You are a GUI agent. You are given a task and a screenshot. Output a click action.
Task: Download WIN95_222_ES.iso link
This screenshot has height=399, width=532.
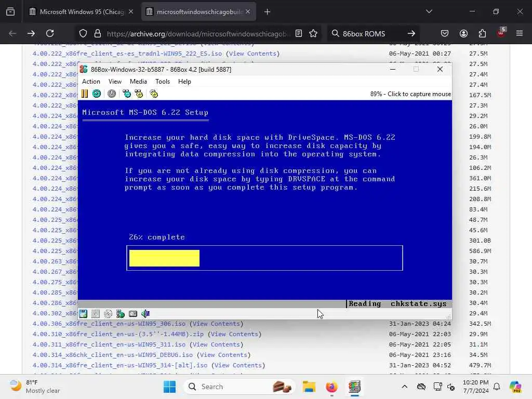pyautogui.click(x=127, y=54)
